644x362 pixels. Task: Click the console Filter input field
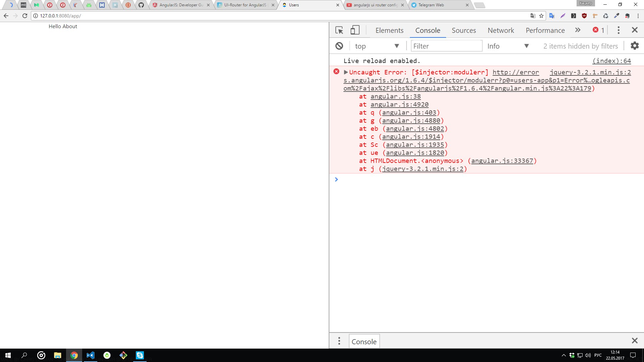pyautogui.click(x=446, y=46)
